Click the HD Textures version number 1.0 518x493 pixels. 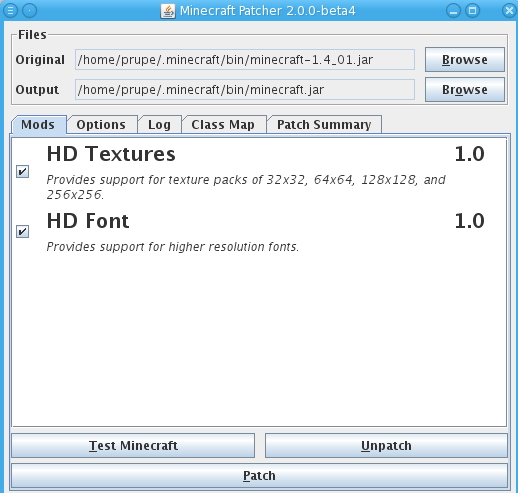[x=469, y=154]
